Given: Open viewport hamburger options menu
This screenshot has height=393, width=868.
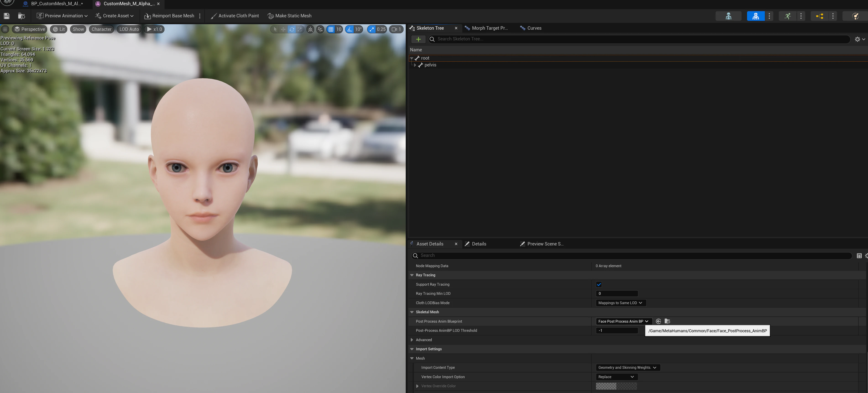Looking at the screenshot, I should [5, 29].
